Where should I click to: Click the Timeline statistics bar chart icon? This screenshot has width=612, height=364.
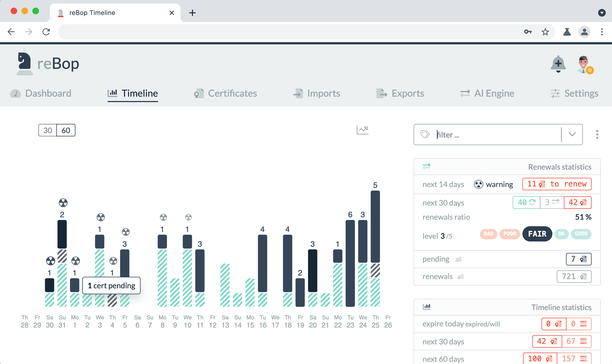coord(426,307)
